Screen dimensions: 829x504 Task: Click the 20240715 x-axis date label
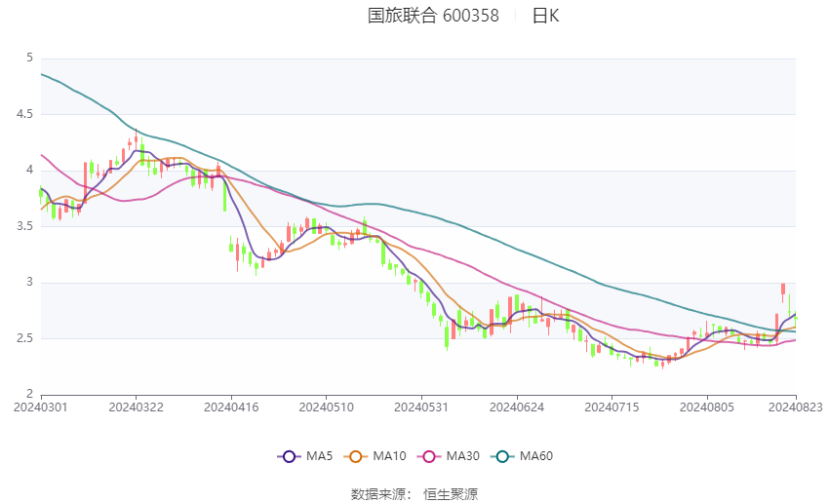pyautogui.click(x=612, y=407)
